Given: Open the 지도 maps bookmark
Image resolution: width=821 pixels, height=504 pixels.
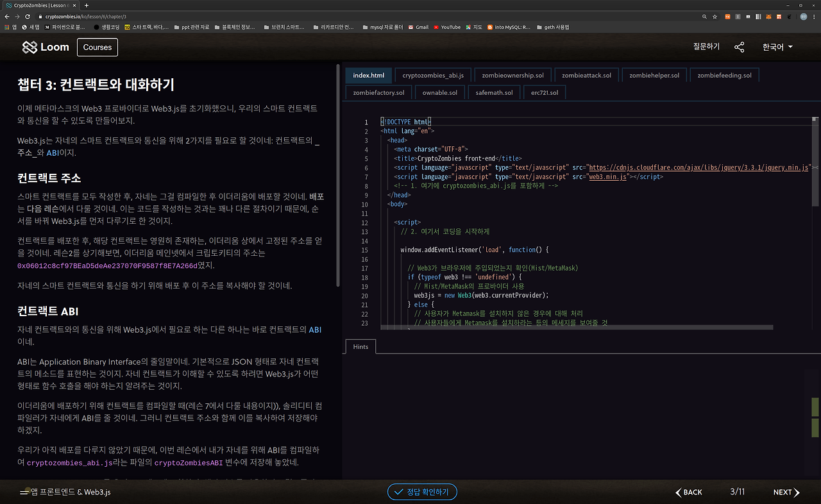Looking at the screenshot, I should (x=474, y=27).
